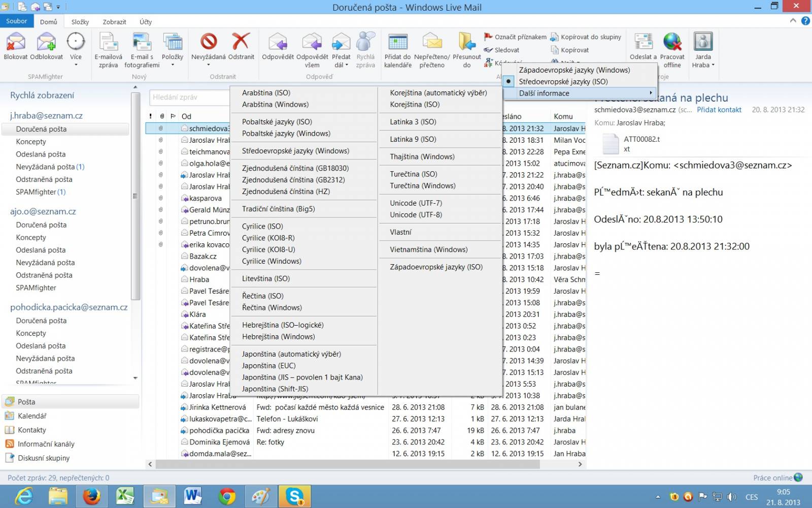Image resolution: width=812 pixels, height=508 pixels.
Task: Open Jarda Hraba account icon
Action: point(703,42)
